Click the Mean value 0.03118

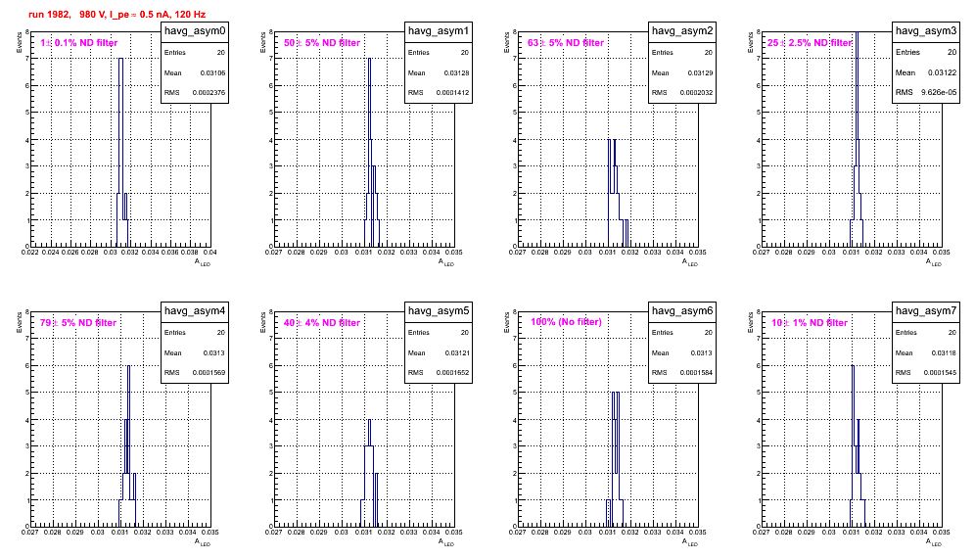[944, 352]
